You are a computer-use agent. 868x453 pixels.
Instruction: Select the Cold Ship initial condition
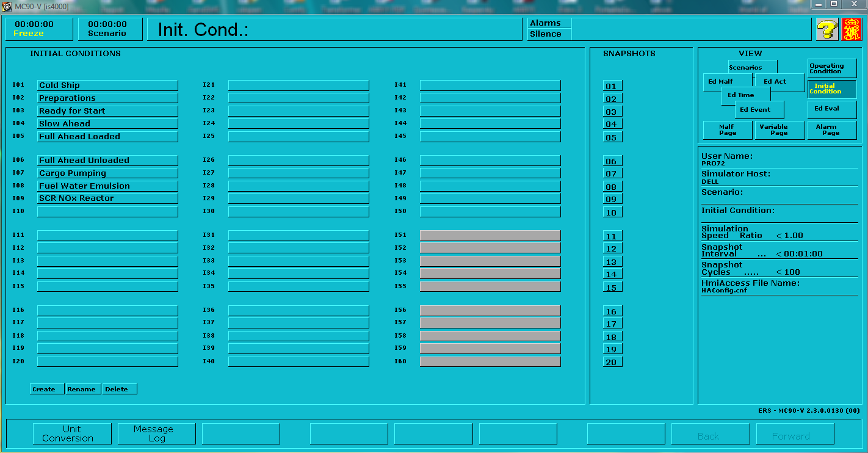[107, 85]
